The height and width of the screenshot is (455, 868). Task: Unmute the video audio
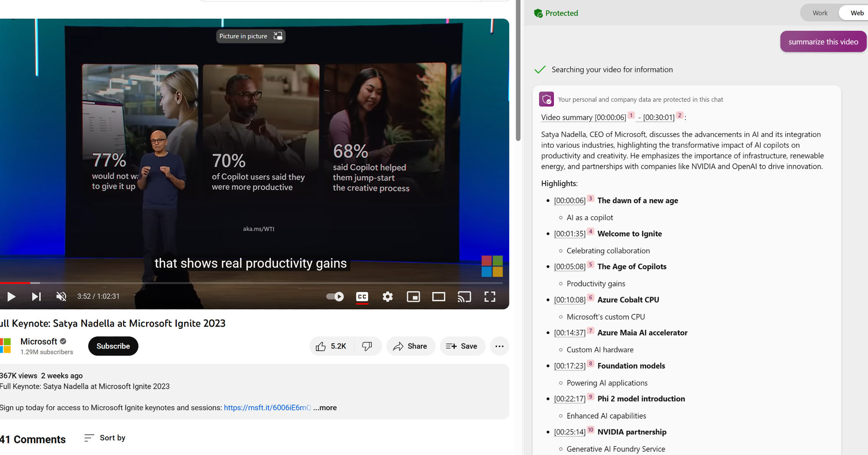tap(61, 296)
